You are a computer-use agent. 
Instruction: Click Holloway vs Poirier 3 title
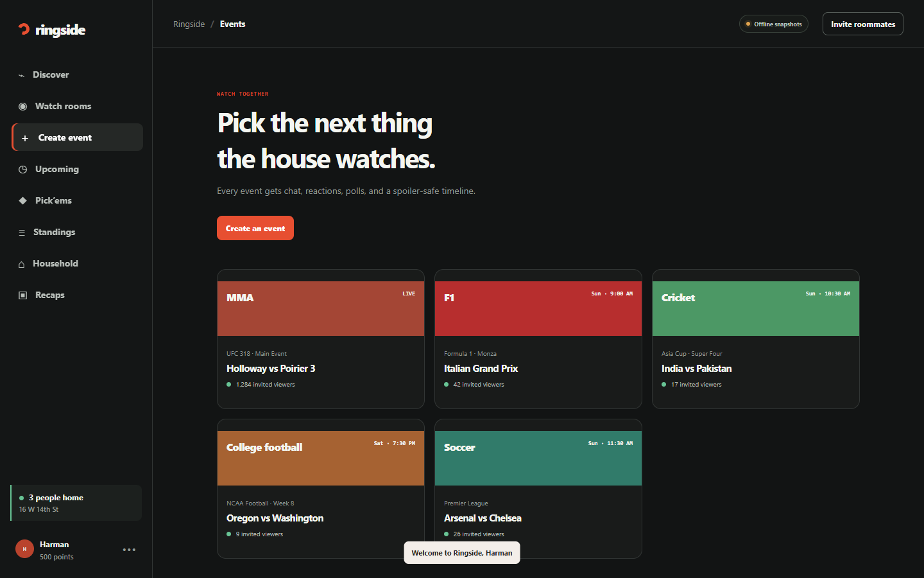click(271, 369)
